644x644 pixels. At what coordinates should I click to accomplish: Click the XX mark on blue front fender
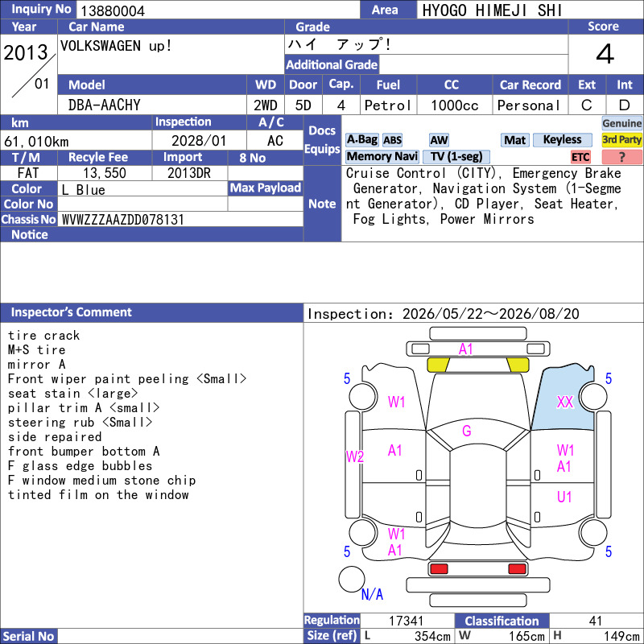click(x=565, y=402)
